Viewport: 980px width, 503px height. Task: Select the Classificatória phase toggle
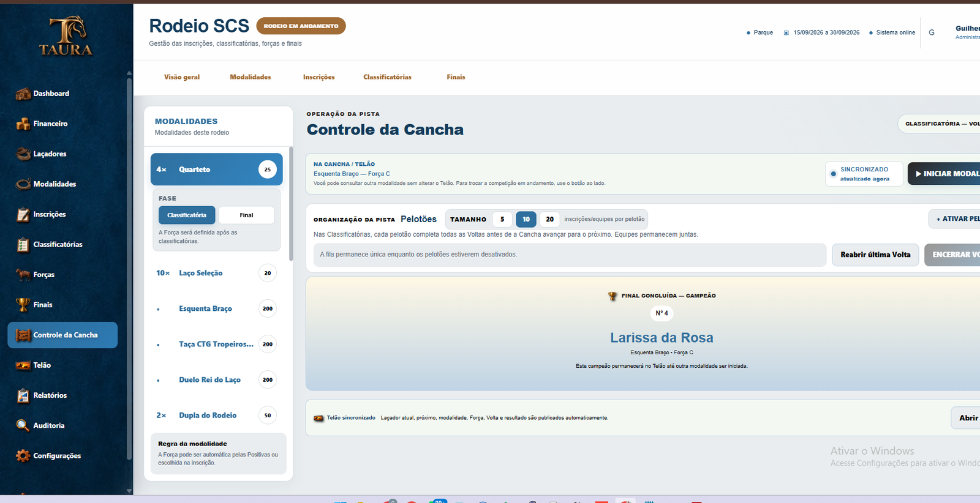[x=187, y=215]
